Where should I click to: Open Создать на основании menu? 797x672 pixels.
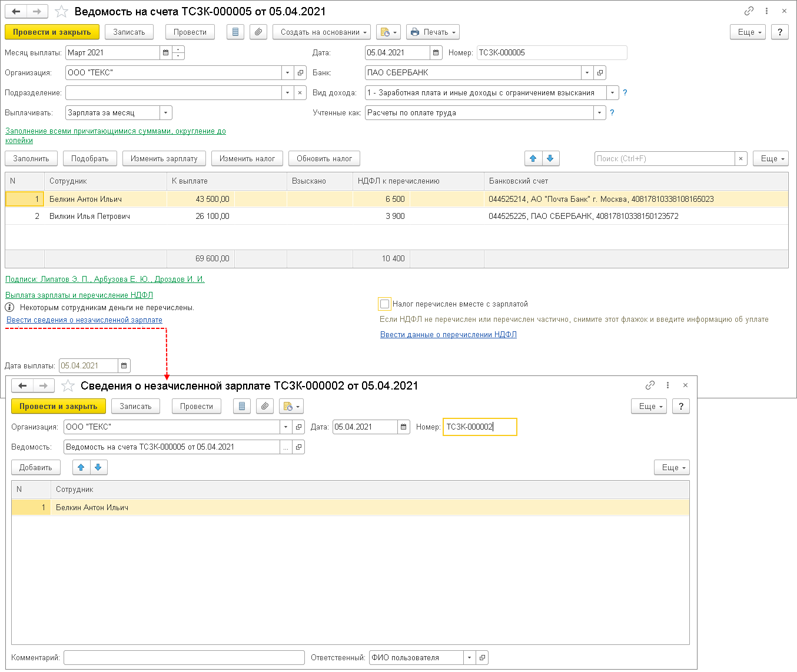(x=321, y=32)
